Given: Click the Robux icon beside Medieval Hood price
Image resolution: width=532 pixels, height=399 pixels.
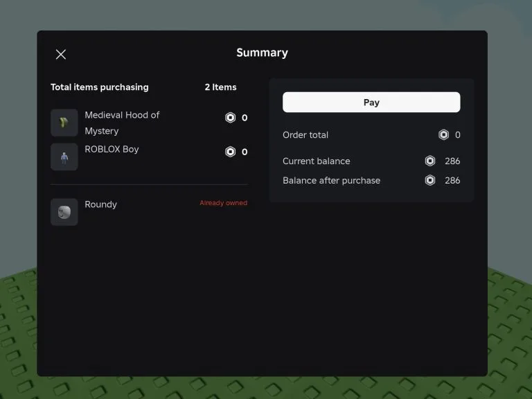Looking at the screenshot, I should pyautogui.click(x=231, y=118).
